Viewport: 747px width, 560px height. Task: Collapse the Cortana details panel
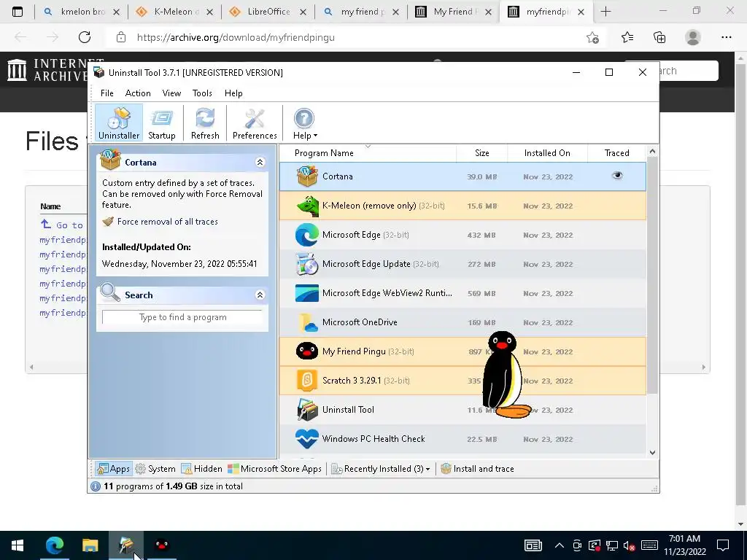(260, 163)
